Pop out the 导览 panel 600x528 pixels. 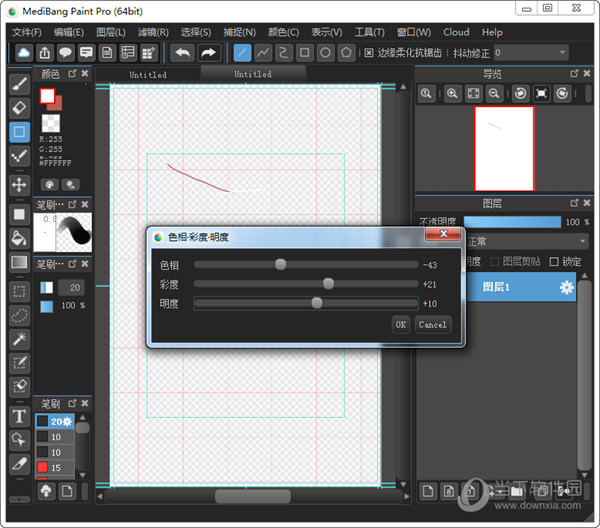574,73
